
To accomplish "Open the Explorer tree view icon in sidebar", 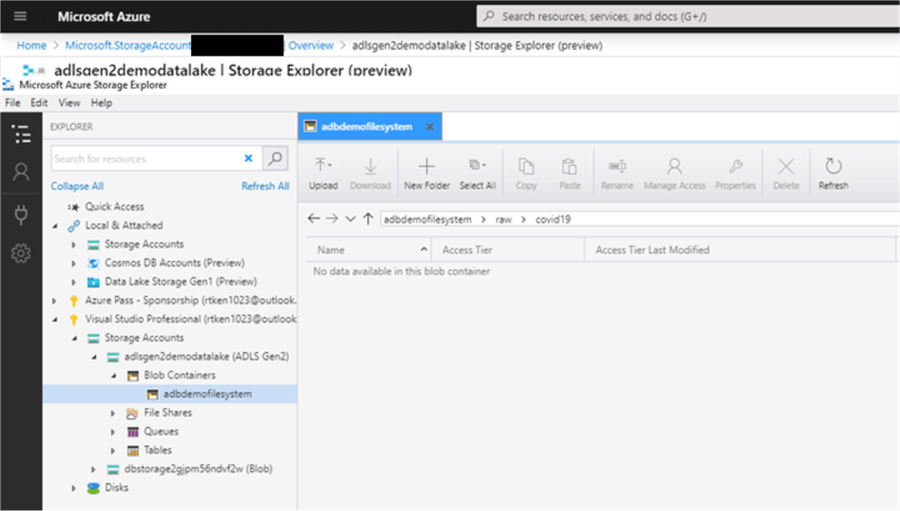I will point(21,134).
